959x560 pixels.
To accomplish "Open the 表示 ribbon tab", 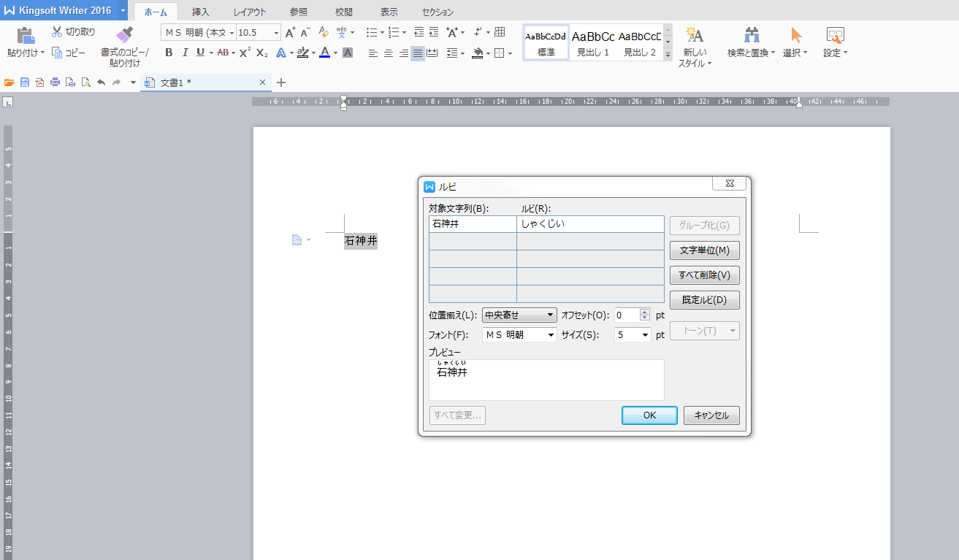I will (x=389, y=12).
